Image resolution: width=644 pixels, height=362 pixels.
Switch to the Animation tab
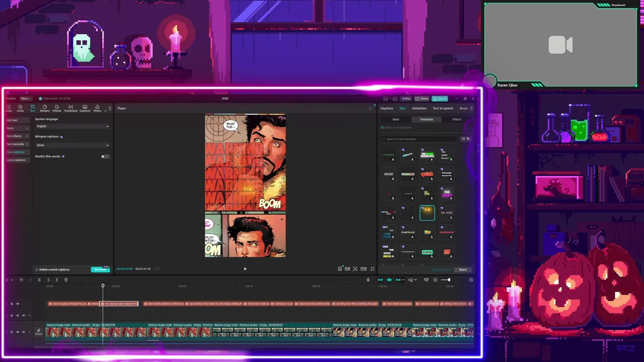point(419,108)
